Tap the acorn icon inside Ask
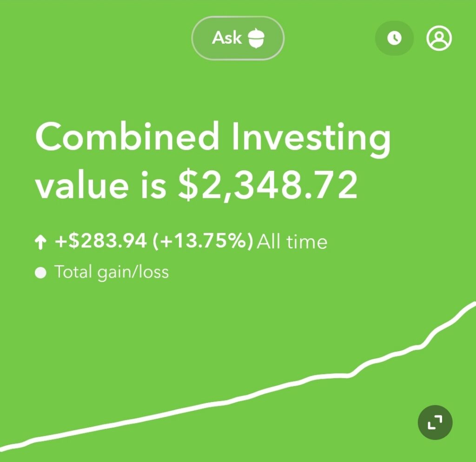This screenshot has height=462, width=476. [x=257, y=38]
